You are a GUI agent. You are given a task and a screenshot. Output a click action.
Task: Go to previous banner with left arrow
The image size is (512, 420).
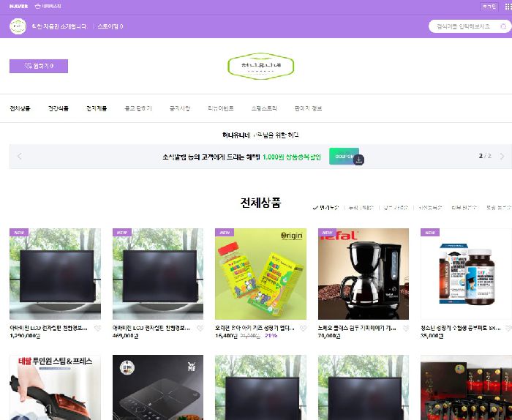click(x=20, y=157)
